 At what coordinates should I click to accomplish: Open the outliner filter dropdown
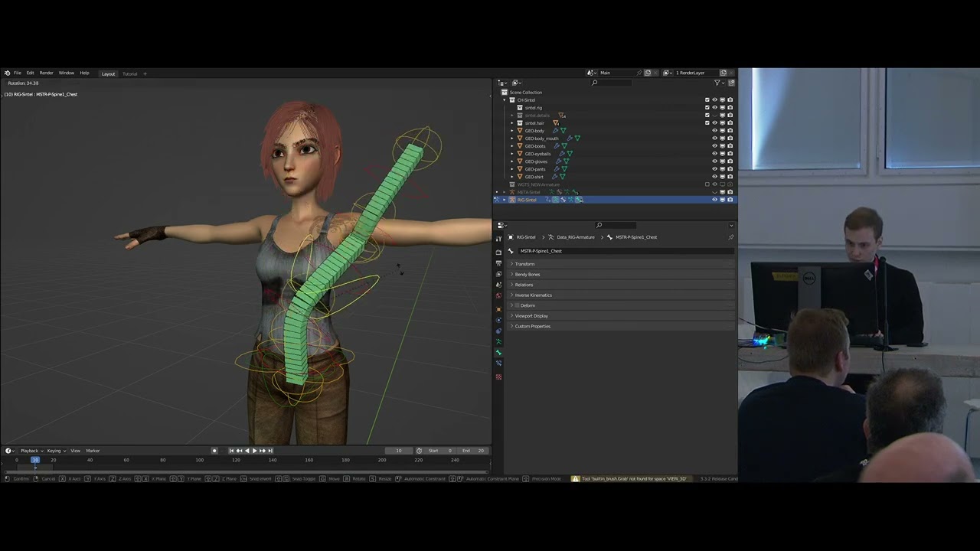[719, 83]
